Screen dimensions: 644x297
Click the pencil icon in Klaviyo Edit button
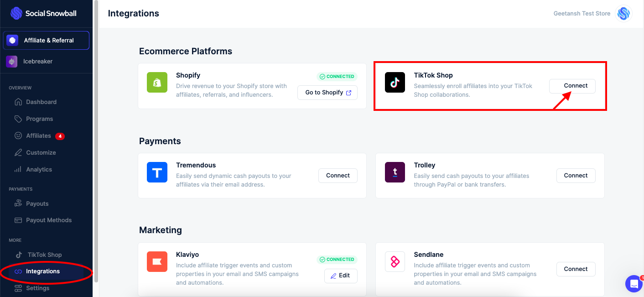(x=333, y=276)
